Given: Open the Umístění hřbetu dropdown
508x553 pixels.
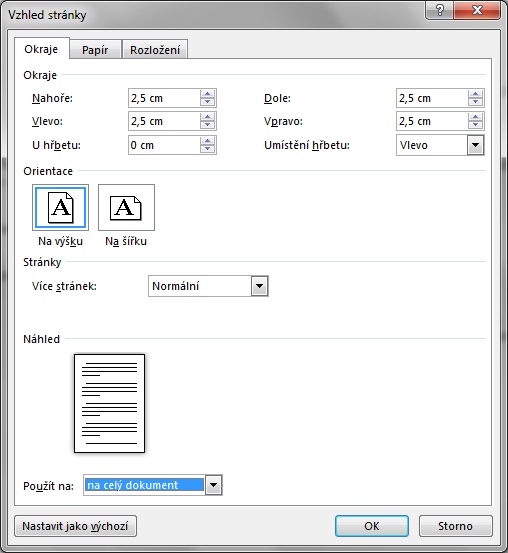Looking at the screenshot, I should pyautogui.click(x=476, y=145).
